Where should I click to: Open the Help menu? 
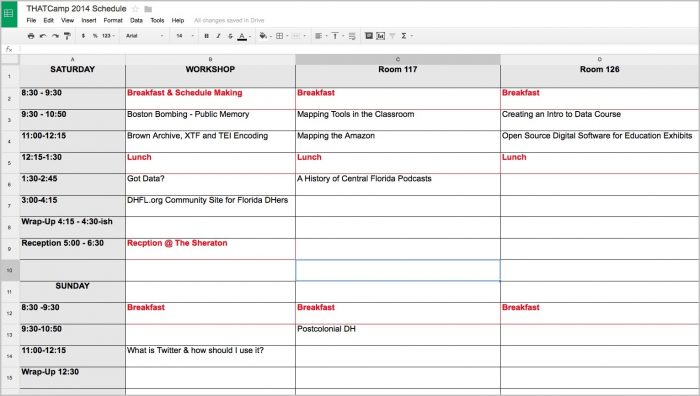pos(178,21)
